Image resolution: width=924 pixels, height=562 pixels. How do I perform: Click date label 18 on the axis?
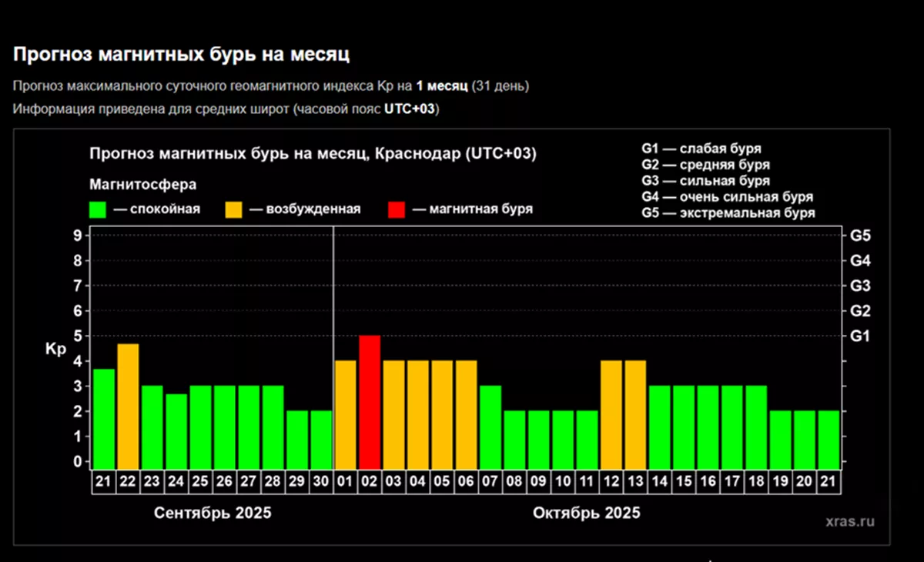pyautogui.click(x=756, y=481)
